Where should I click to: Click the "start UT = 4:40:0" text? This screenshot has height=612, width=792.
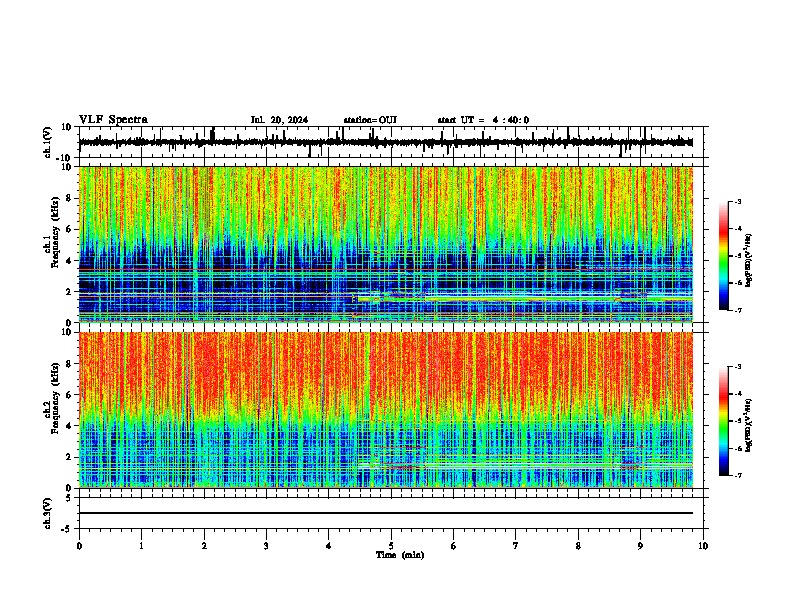483,120
